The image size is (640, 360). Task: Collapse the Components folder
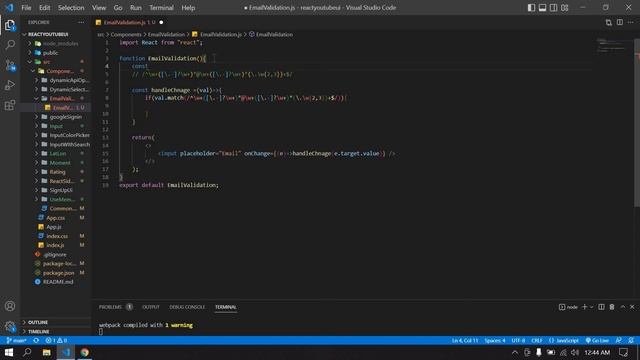click(56, 71)
